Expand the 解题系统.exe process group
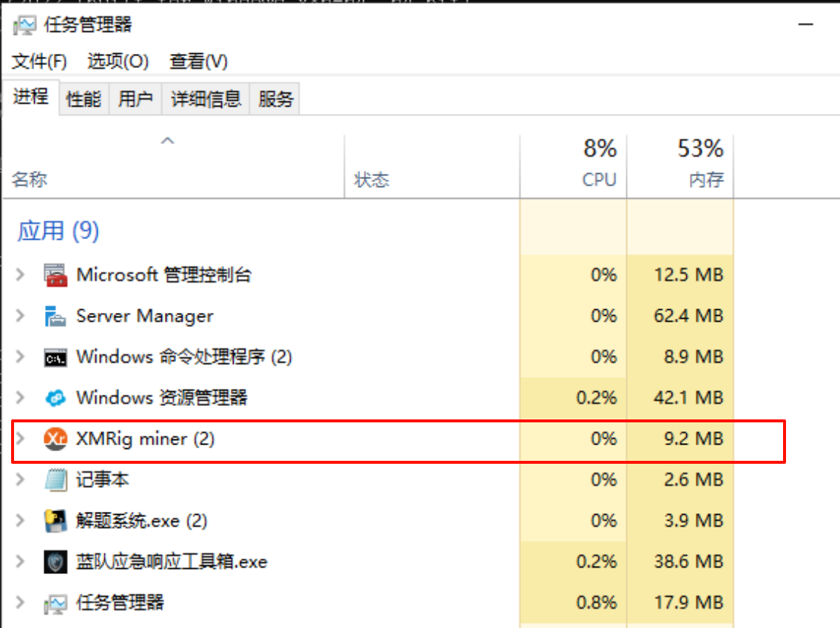Viewport: 840px width, 628px height. [21, 521]
